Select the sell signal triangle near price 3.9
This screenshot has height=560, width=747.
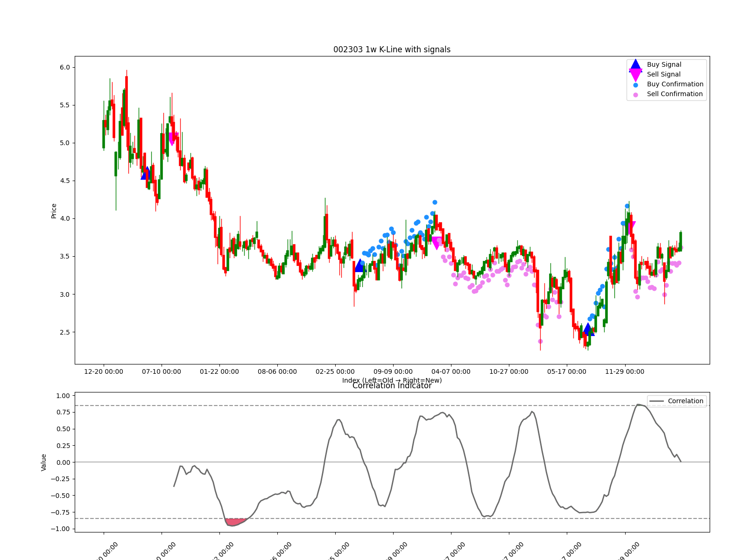click(x=630, y=228)
